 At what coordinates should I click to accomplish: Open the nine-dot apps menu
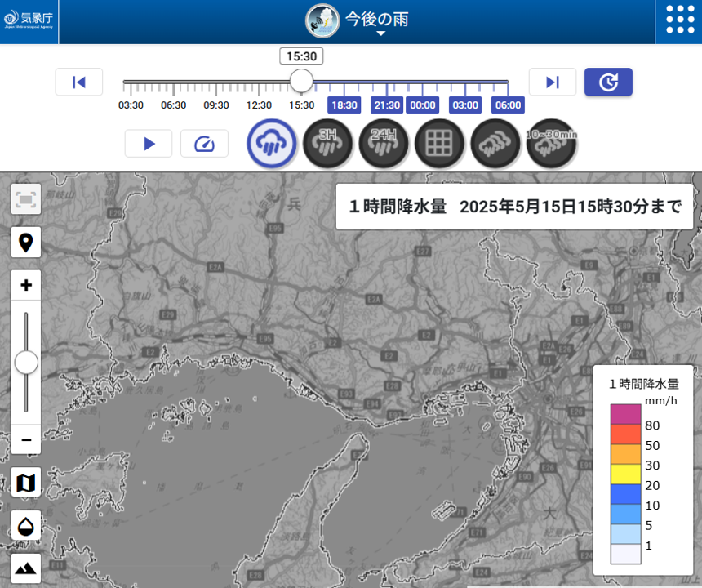[x=680, y=20]
